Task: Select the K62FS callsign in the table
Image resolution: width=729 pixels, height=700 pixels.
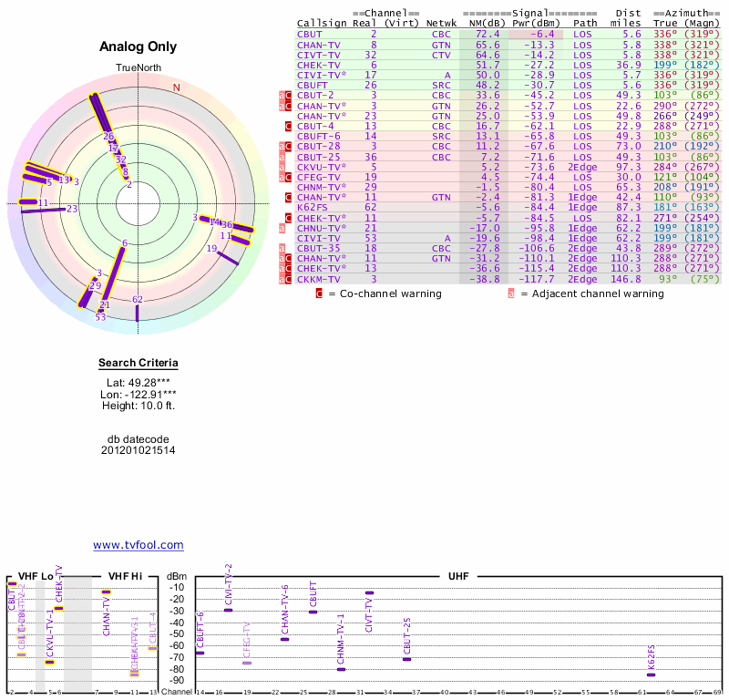Action: click(313, 208)
